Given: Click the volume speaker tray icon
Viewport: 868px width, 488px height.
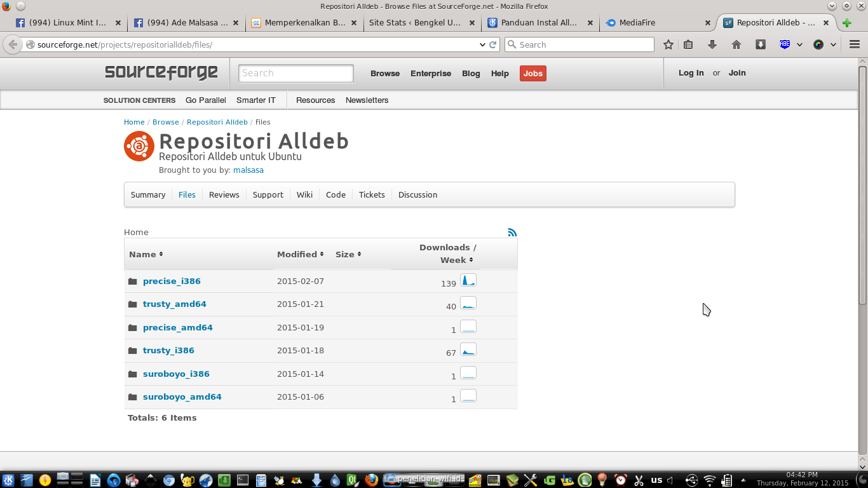Looking at the screenshot, I should pos(670,480).
